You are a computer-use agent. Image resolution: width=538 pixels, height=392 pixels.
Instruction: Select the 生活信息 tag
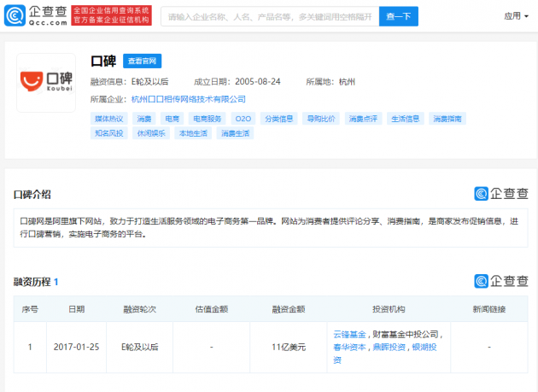point(406,119)
